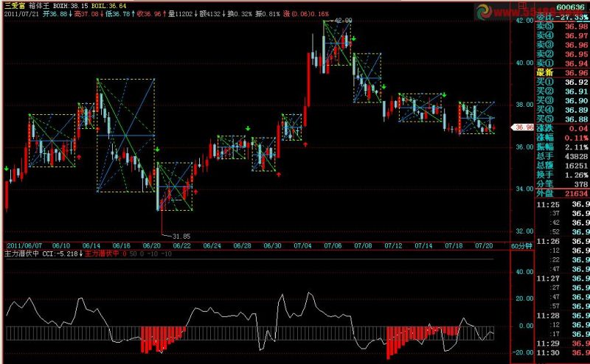Click the red up arrow below the 06/30 box
This screenshot has height=364, width=590.
click(x=279, y=175)
